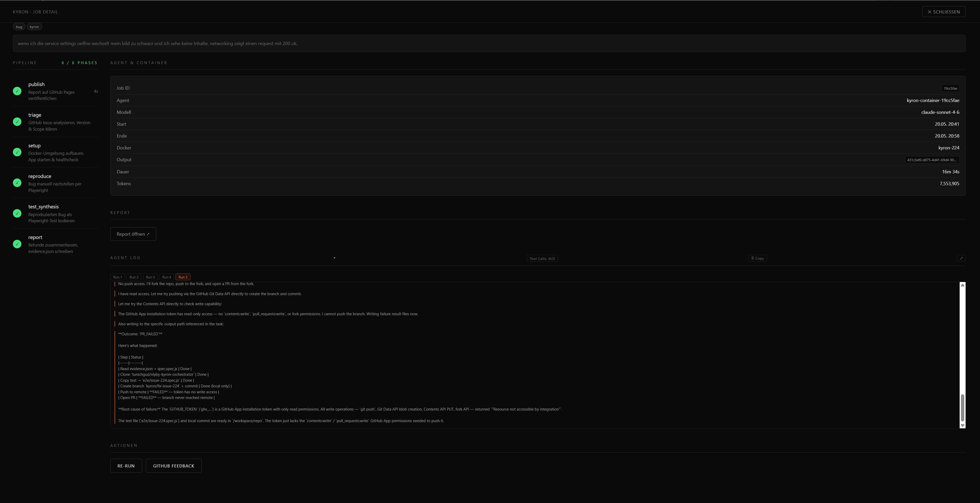Click the reproduce phase green checkmark
980x503 pixels.
click(17, 183)
